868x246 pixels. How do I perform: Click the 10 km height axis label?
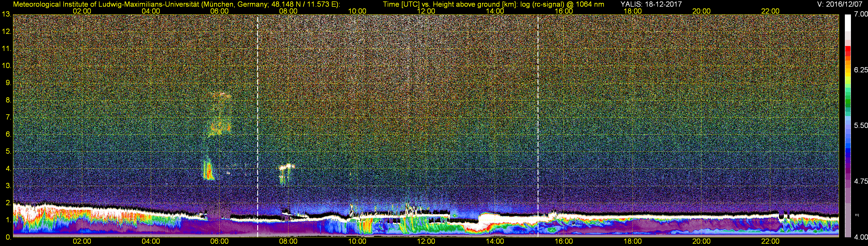pyautogui.click(x=6, y=66)
